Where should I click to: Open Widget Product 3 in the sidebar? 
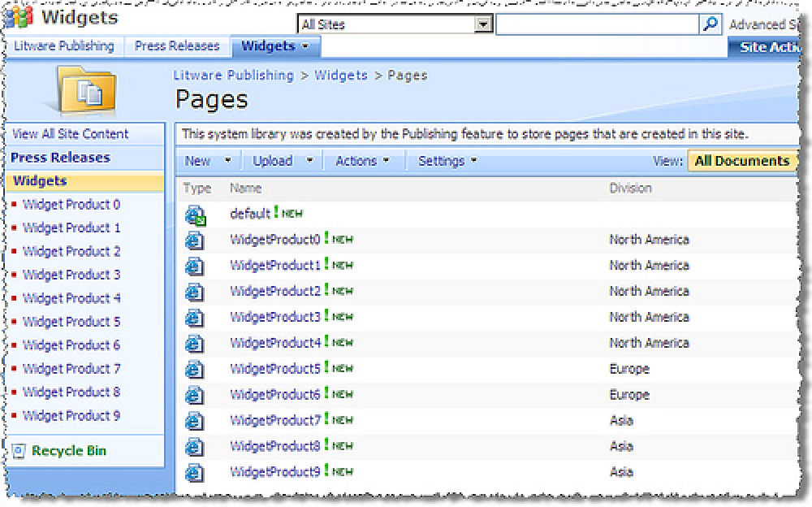click(x=71, y=275)
